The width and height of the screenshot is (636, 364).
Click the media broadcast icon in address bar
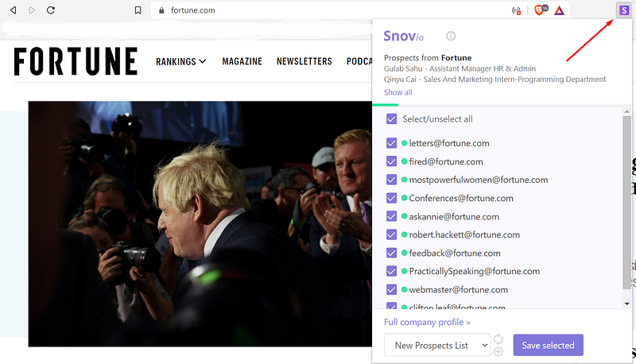click(516, 10)
